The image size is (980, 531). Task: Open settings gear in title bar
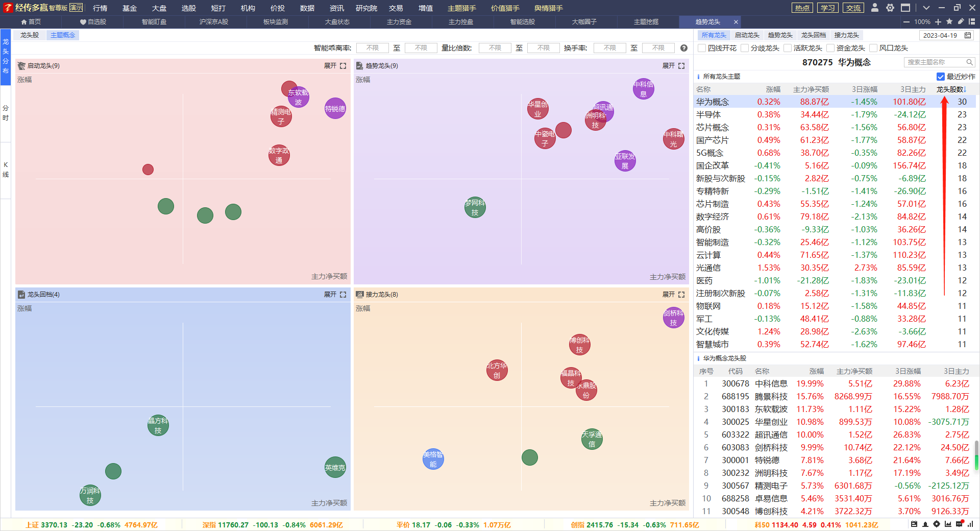pyautogui.click(x=890, y=8)
